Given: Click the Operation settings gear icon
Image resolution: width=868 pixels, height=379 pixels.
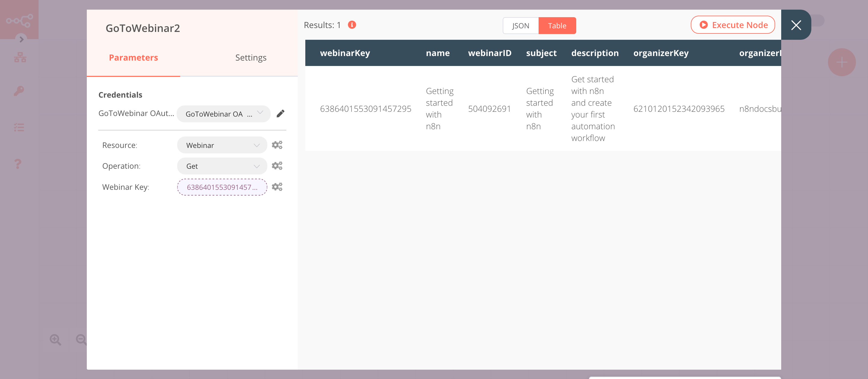Looking at the screenshot, I should (277, 165).
